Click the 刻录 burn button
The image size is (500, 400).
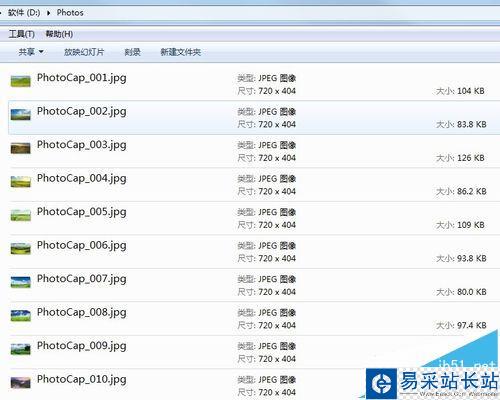point(132,52)
